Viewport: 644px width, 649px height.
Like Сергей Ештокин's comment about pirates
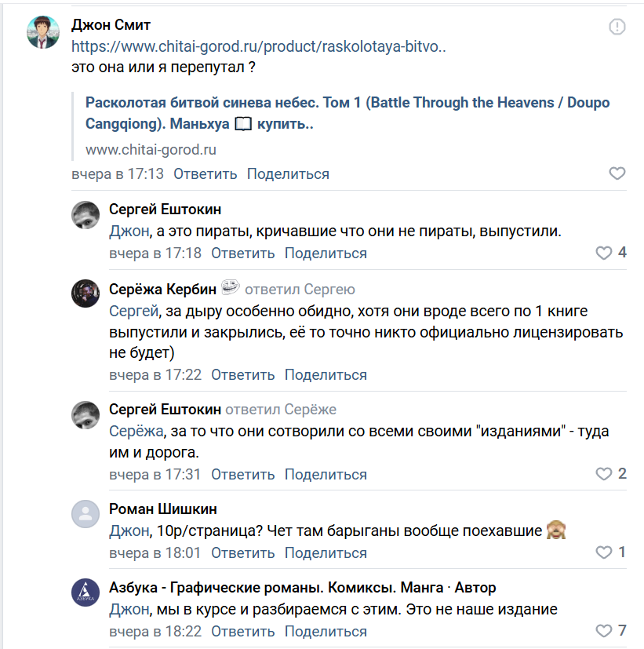tap(604, 253)
